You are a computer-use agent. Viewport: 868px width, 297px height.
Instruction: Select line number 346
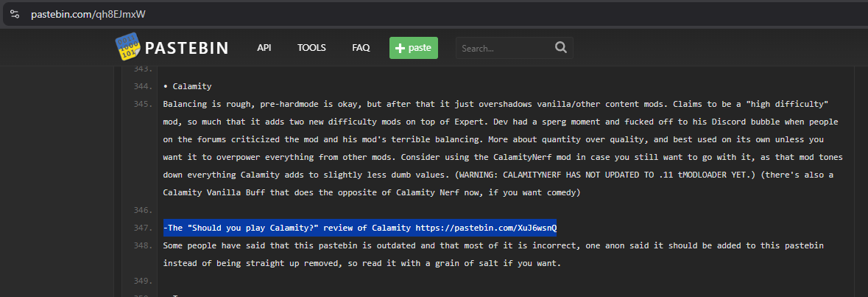(143, 211)
